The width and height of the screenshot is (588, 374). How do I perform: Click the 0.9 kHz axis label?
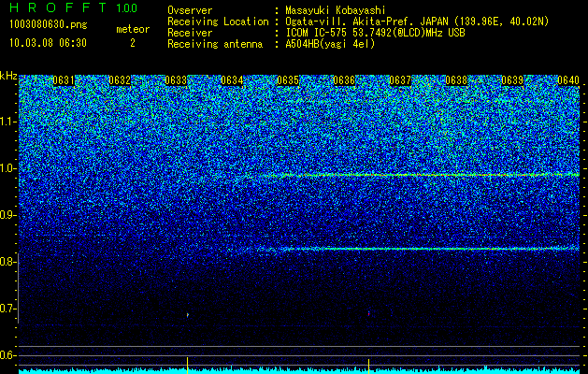click(7, 215)
